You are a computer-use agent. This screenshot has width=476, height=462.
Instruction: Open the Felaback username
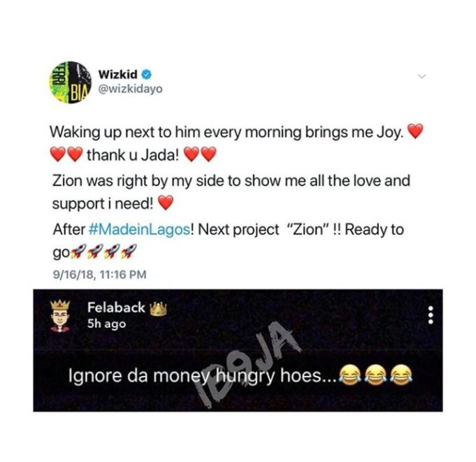click(116, 308)
